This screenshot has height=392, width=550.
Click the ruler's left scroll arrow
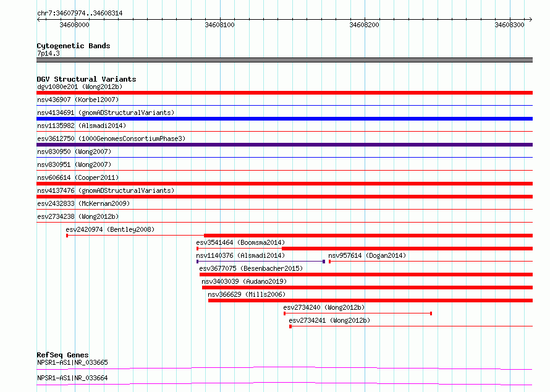38,20
